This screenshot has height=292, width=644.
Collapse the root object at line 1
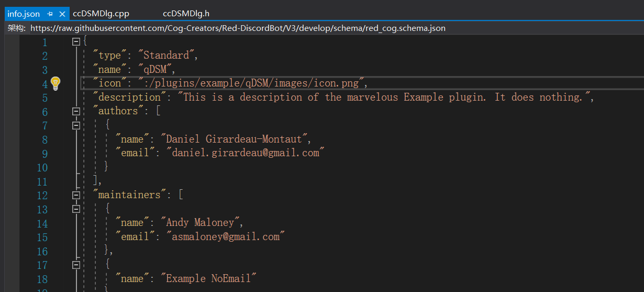tap(76, 41)
